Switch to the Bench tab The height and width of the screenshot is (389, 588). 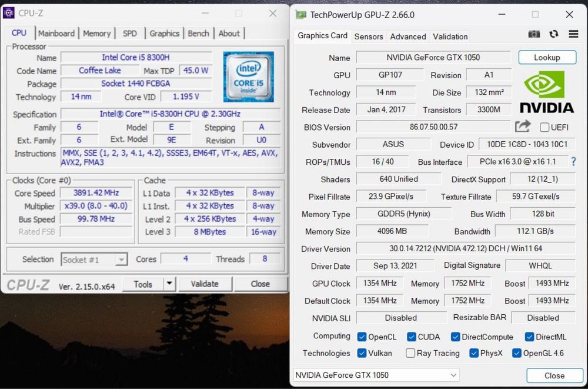(x=198, y=34)
